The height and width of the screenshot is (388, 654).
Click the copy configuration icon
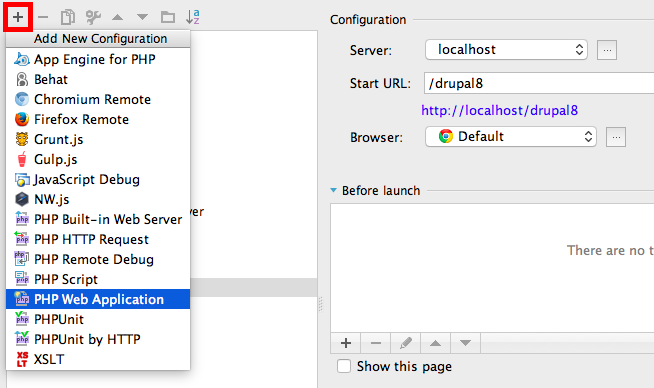68,17
